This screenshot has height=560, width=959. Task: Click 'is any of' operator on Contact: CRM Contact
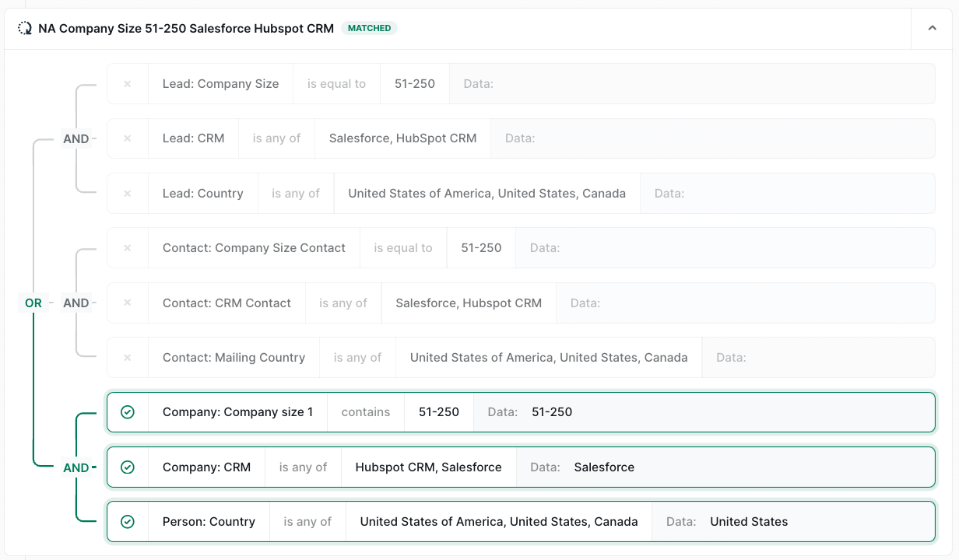click(x=342, y=303)
